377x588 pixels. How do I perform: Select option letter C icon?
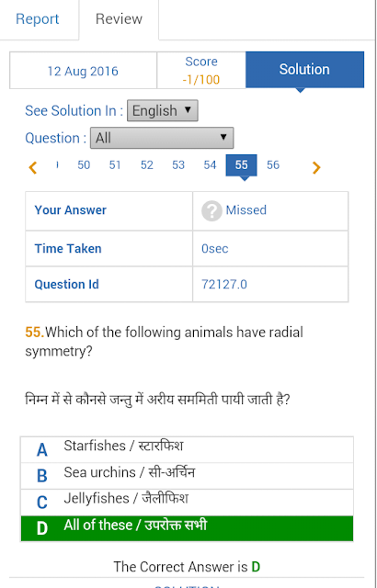click(x=42, y=503)
